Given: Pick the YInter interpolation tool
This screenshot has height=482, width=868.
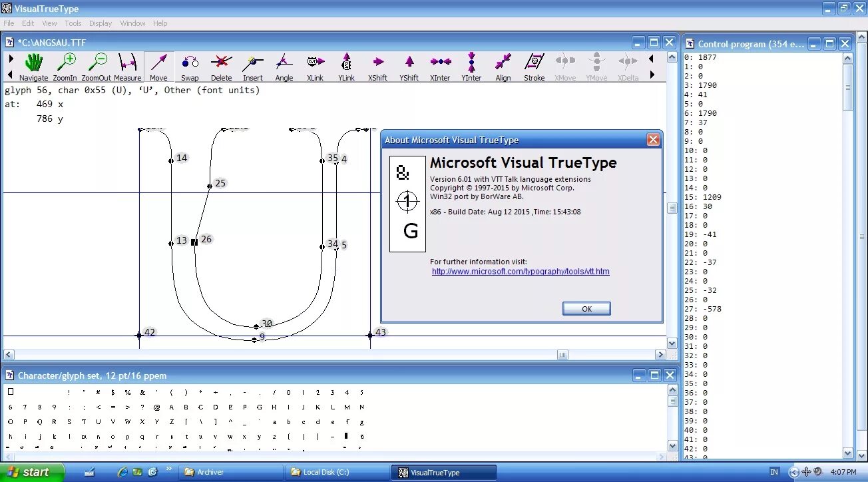Looking at the screenshot, I should pos(471,67).
